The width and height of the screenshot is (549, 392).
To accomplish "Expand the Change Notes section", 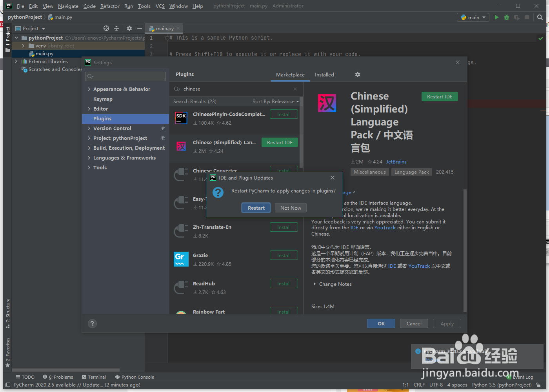I will [314, 284].
